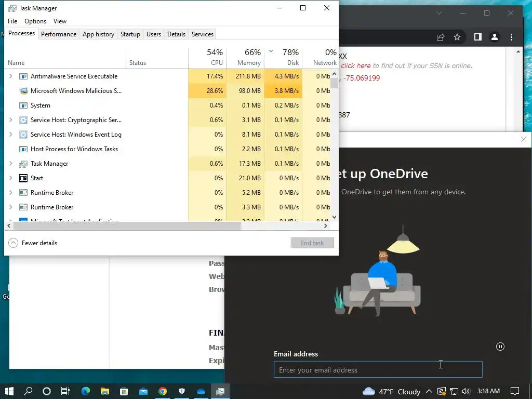
Task: Click the second Runtime Broker icon
Action: pyautogui.click(x=23, y=207)
